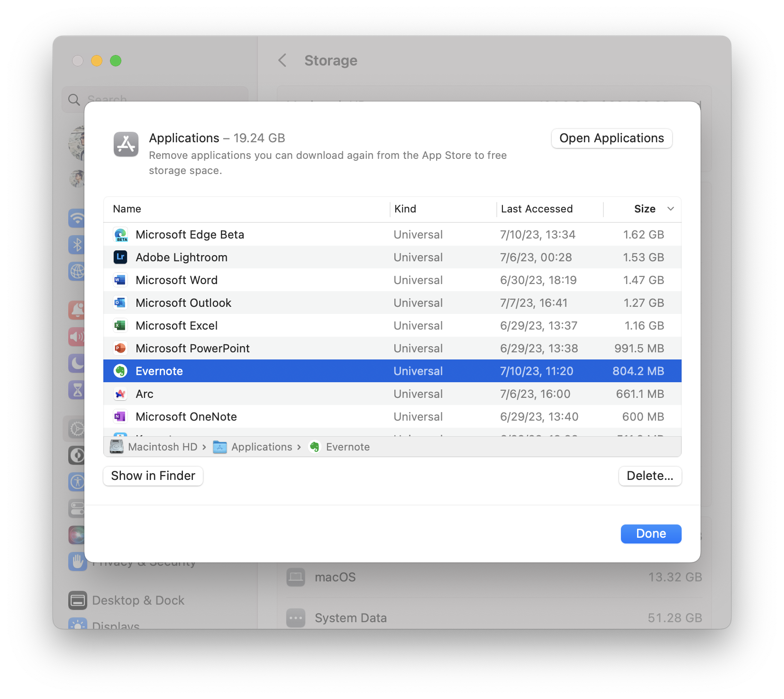This screenshot has height=699, width=784.
Task: Click the Delete... button
Action: 650,476
